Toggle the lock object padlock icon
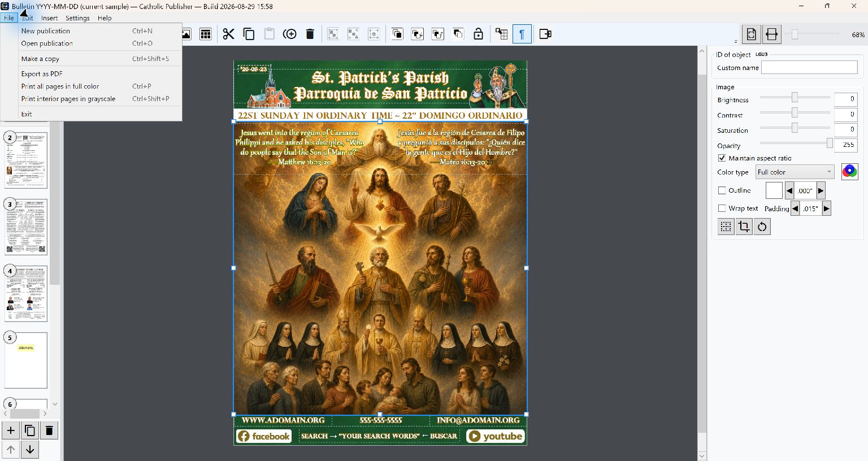Screen dimensions: 868x461 (478, 34)
